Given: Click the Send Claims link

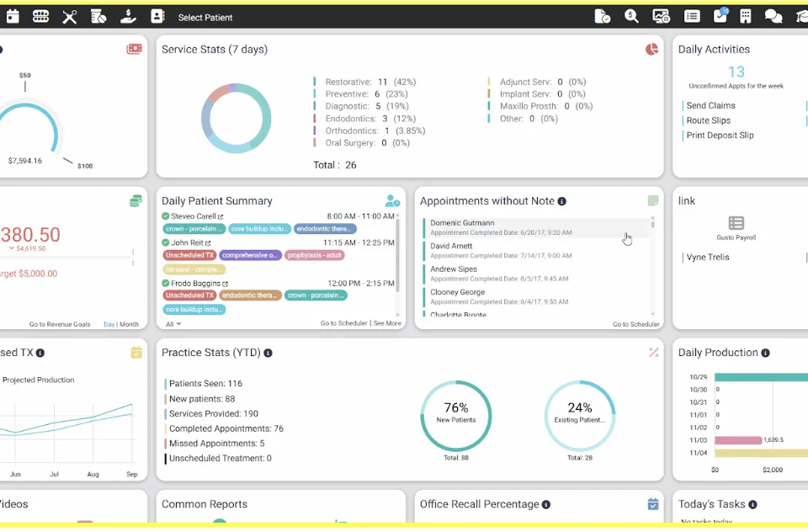Looking at the screenshot, I should (x=710, y=106).
